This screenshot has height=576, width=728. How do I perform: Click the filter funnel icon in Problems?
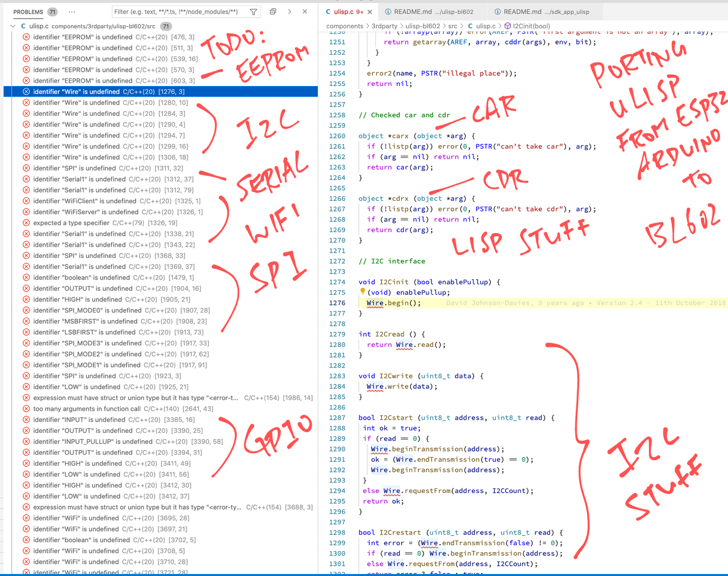click(253, 12)
